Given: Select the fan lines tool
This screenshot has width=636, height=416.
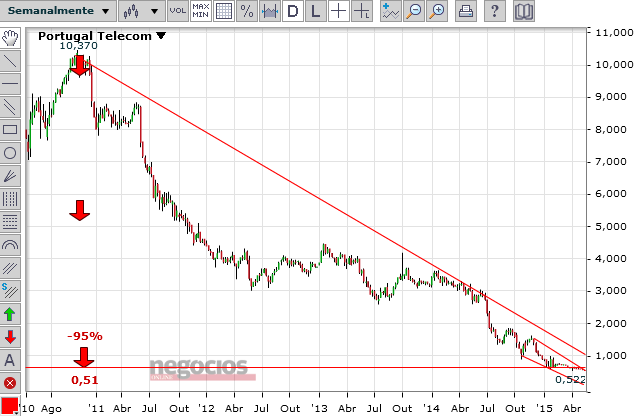Looking at the screenshot, I should (x=10, y=176).
